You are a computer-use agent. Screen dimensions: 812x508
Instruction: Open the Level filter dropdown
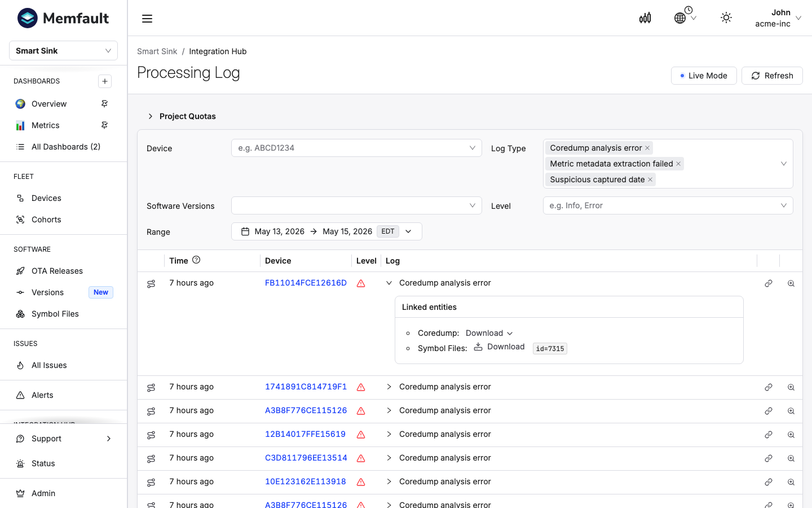668,205
